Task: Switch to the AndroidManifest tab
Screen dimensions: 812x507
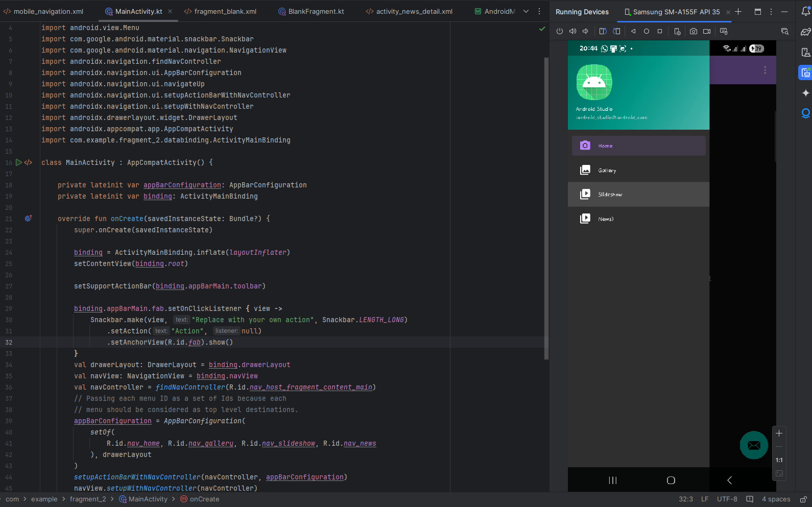Action: [494, 11]
